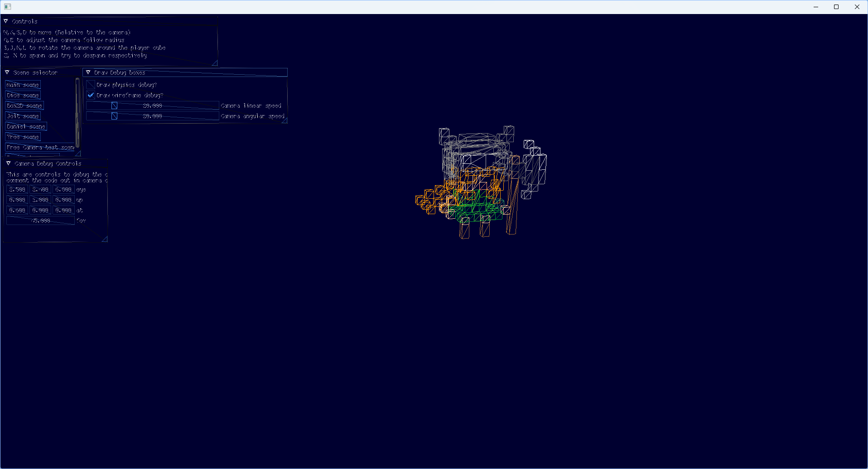Load the main scene
The width and height of the screenshot is (868, 469).
click(x=23, y=85)
